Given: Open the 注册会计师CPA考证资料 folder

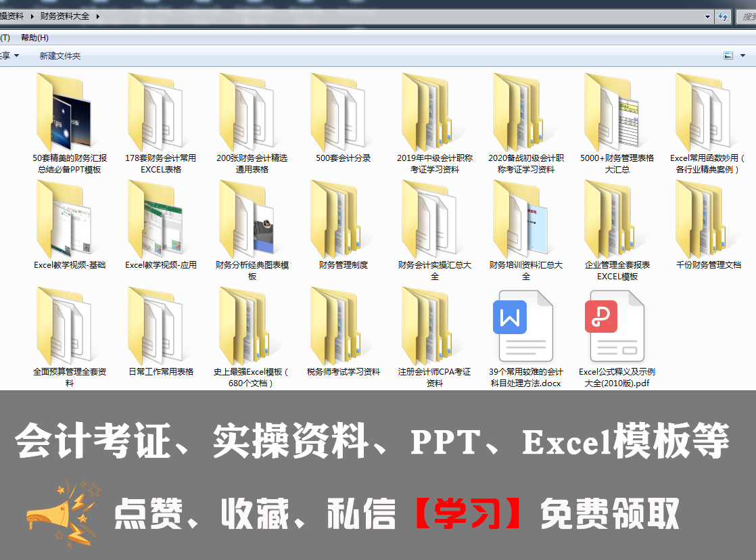Looking at the screenshot, I should pos(433,331).
